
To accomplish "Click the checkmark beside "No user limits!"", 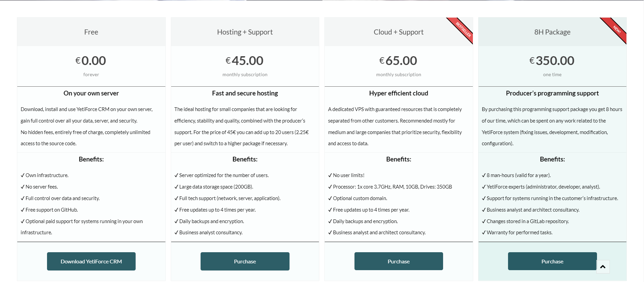I will [x=330, y=175].
